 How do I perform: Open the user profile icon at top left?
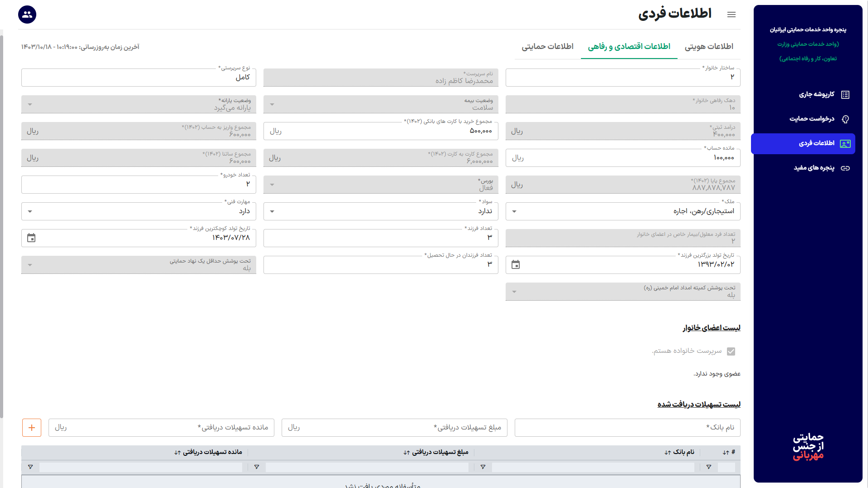[x=27, y=15]
